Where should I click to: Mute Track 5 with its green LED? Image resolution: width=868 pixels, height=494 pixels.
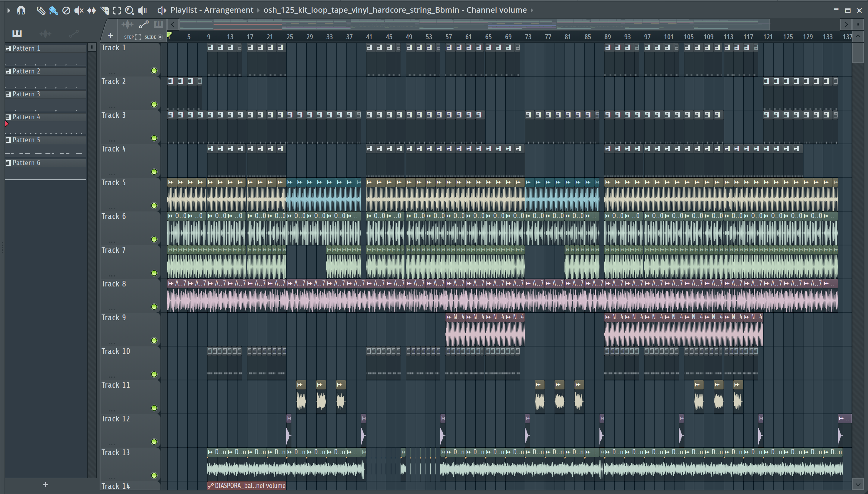tap(154, 206)
